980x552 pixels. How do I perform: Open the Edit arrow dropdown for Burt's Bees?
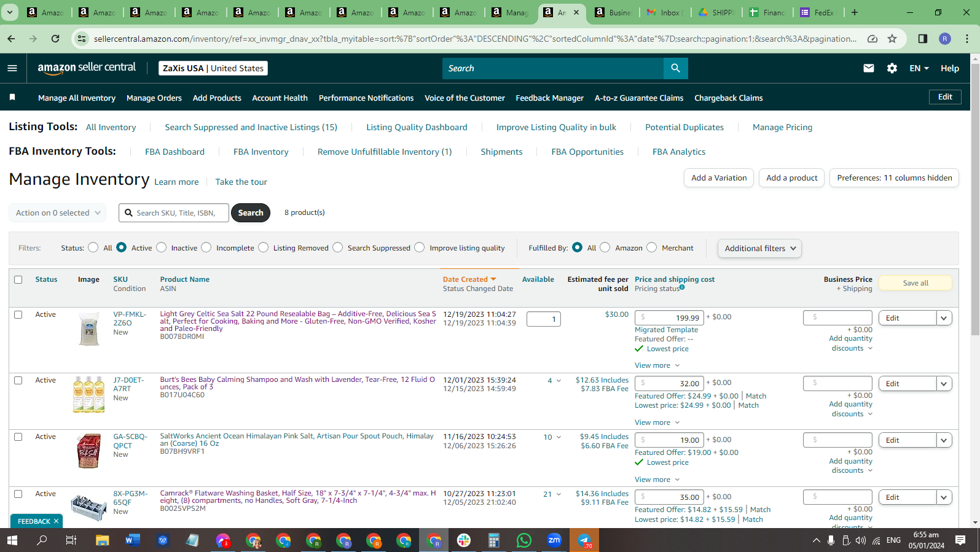point(944,384)
